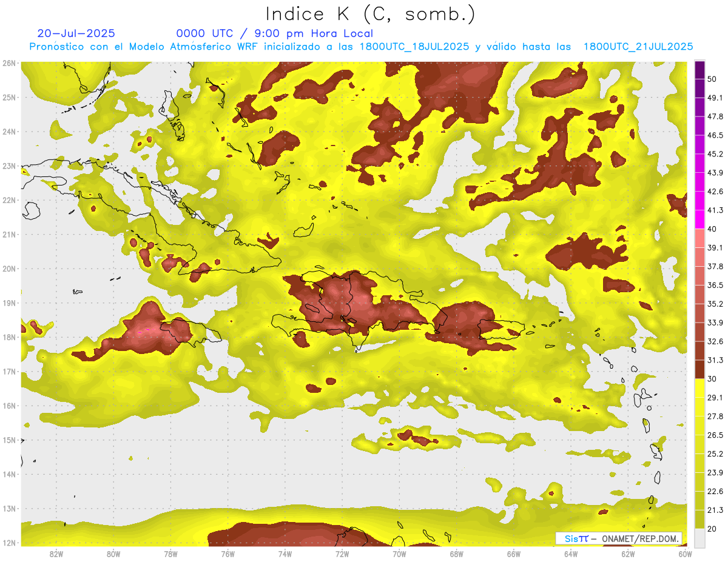Viewport: 728px width, 562px height.
Task: Click legend value '27.8'
Action: [715, 416]
